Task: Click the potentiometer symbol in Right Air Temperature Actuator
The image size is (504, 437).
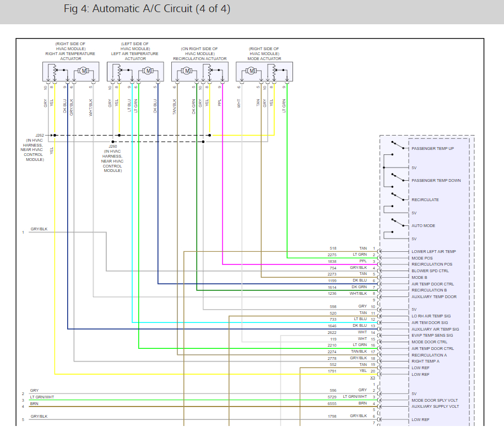Action: (x=55, y=72)
